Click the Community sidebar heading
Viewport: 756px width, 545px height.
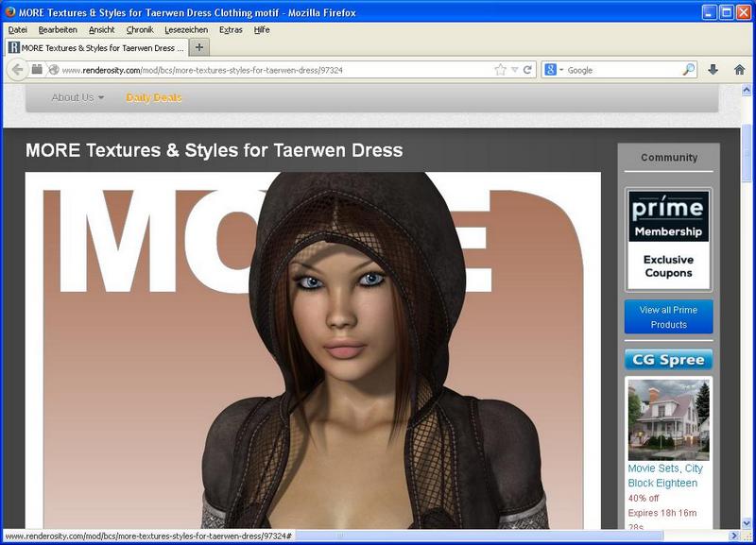click(669, 158)
